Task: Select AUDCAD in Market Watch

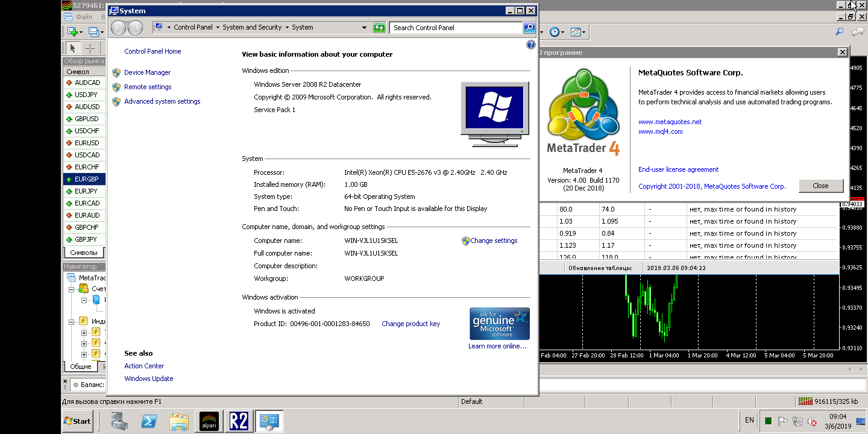Action: coord(84,83)
